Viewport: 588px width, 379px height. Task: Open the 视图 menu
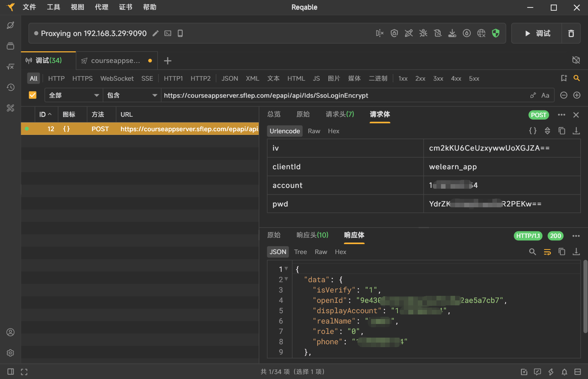pyautogui.click(x=77, y=7)
